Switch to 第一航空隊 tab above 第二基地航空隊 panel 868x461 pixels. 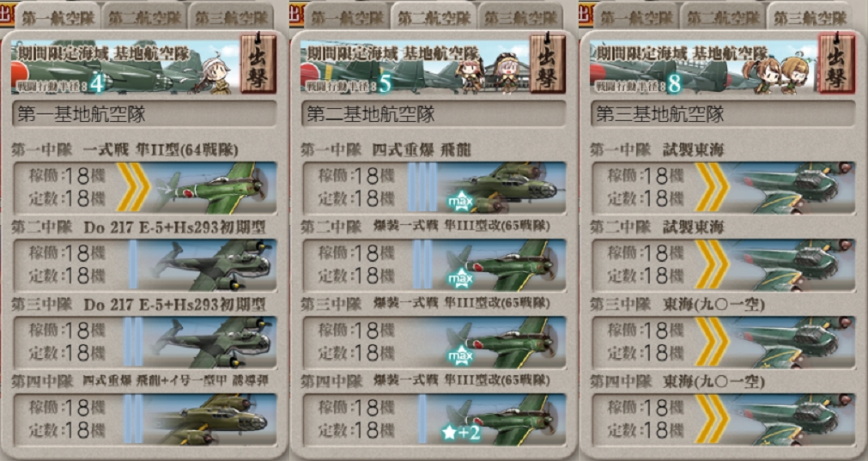tap(348, 18)
